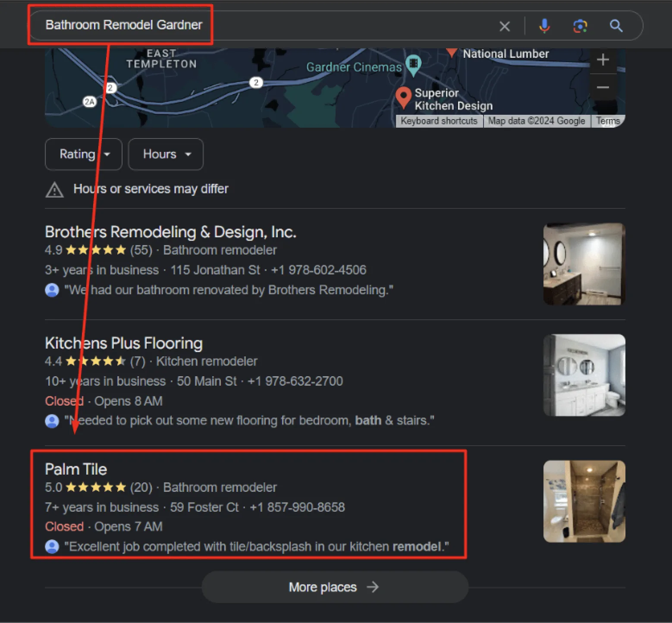Open the Palm Tile listing
This screenshot has height=623, width=672.
[x=76, y=469]
